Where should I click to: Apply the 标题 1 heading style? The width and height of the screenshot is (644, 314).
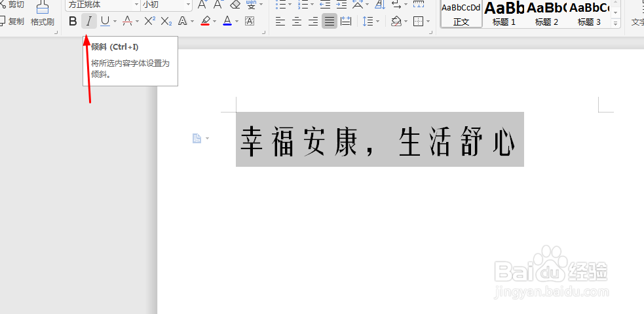[504, 14]
